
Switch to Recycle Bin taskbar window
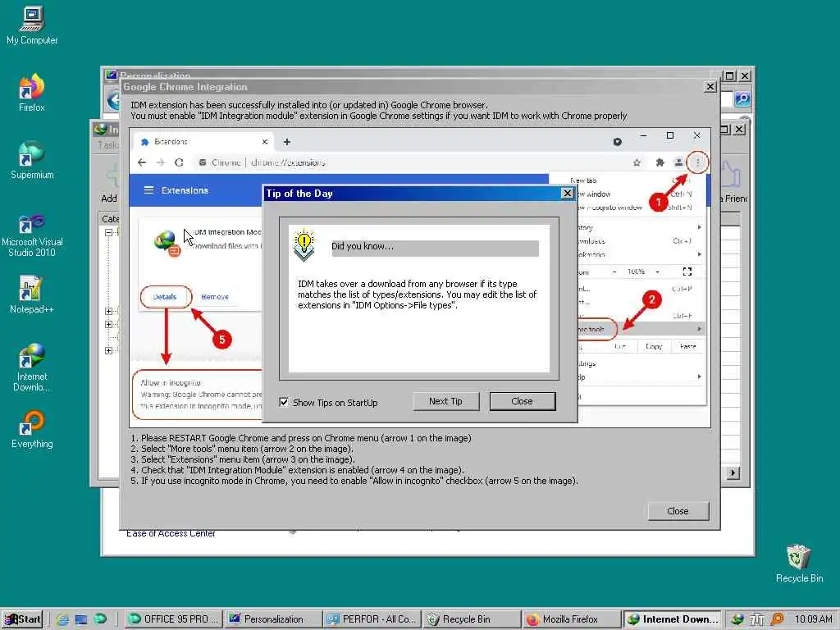(472, 619)
